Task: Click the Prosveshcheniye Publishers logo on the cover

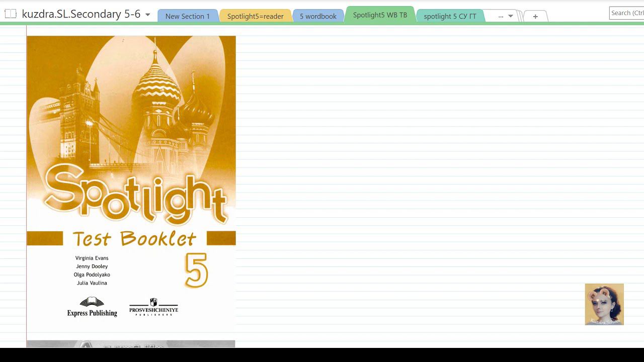Action: [153, 307]
